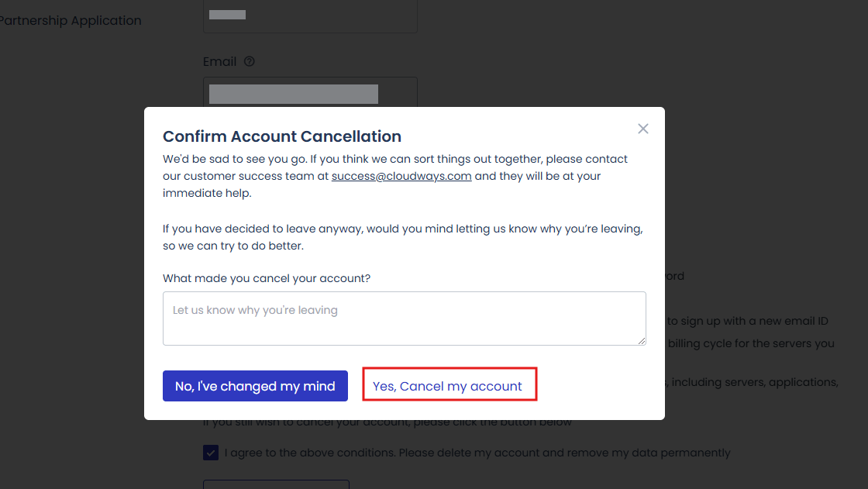
Task: Click the help icon beside Email label
Action: 249,61
